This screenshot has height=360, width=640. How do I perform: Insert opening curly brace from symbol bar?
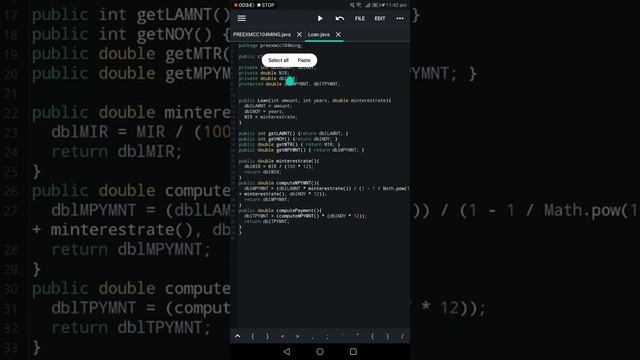coord(253,336)
